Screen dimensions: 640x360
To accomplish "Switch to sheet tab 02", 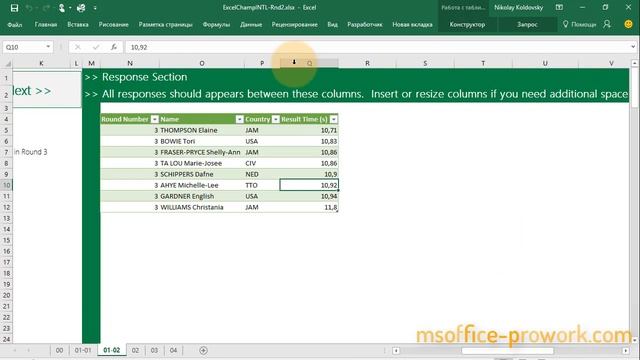I will [x=136, y=350].
